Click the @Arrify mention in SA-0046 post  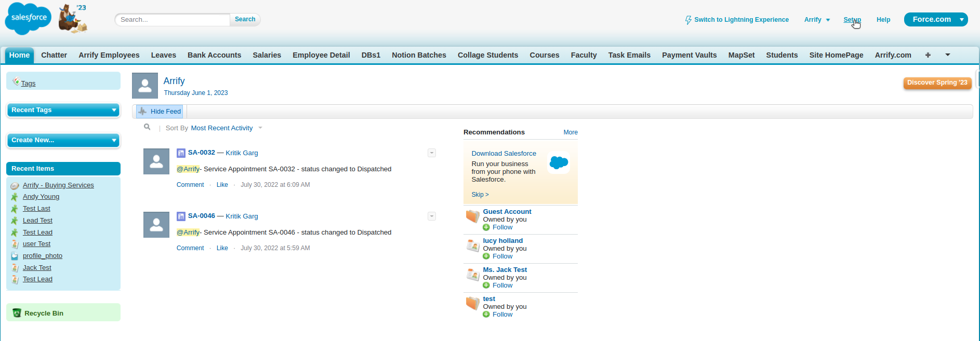188,233
